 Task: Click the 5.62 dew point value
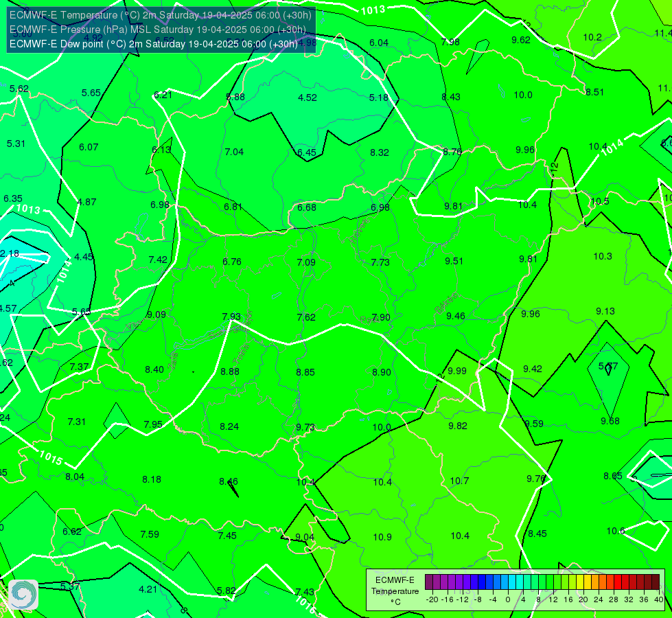[x=19, y=89]
